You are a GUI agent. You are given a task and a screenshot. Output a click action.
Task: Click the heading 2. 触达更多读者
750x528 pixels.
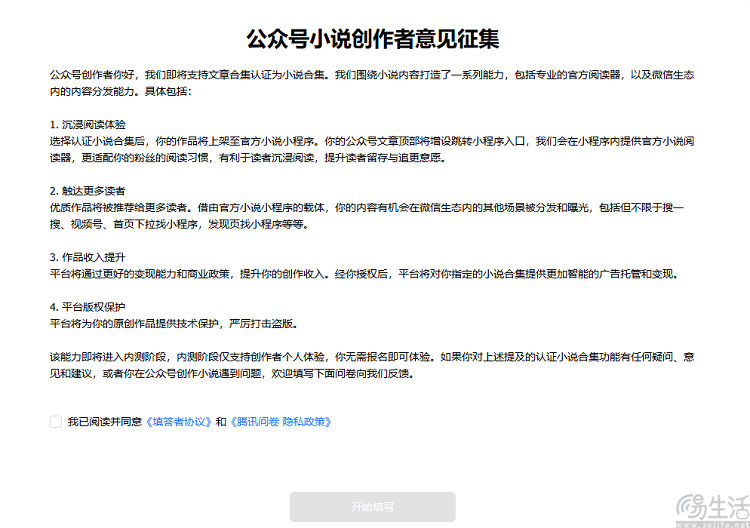(88, 191)
